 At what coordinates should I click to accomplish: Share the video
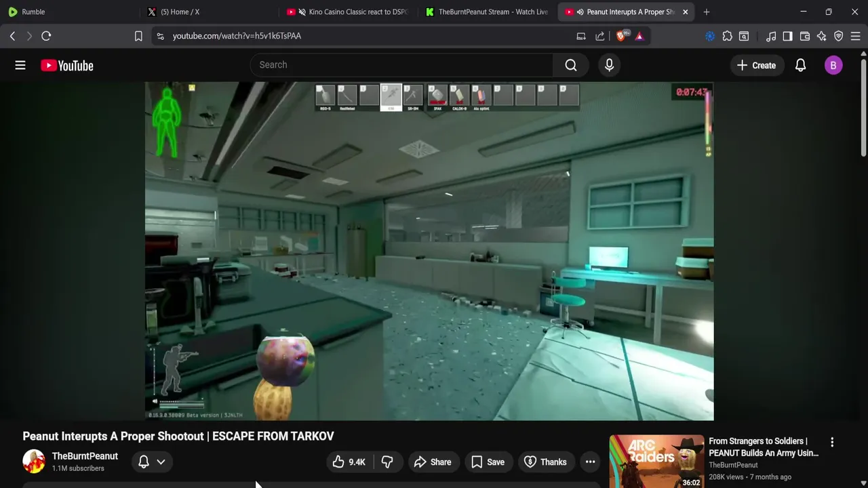click(433, 462)
